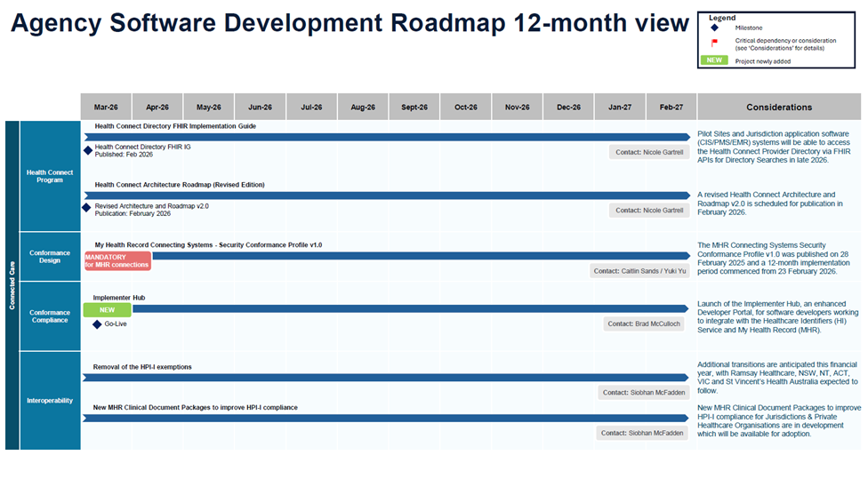Click the 'Publication: February 2026' milestone text
The height and width of the screenshot is (487, 868).
(133, 213)
